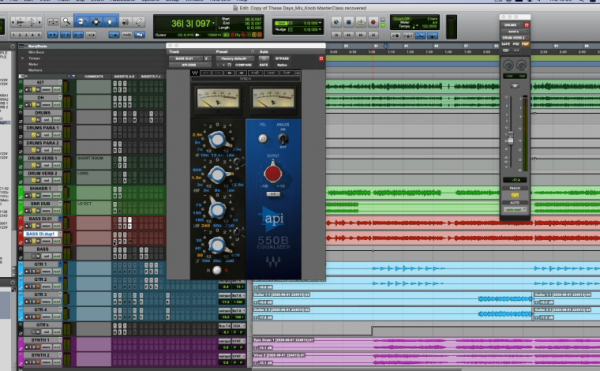Toggle the POL polarity button

pyautogui.click(x=262, y=138)
